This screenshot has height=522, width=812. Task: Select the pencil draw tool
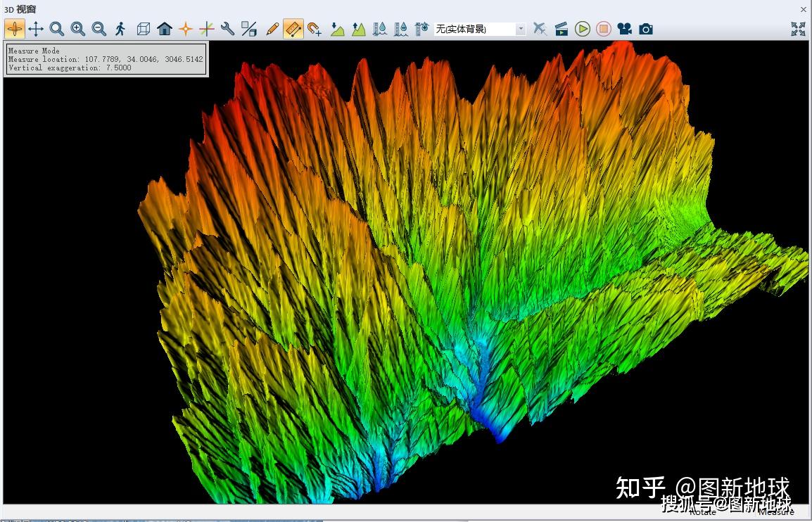click(272, 28)
